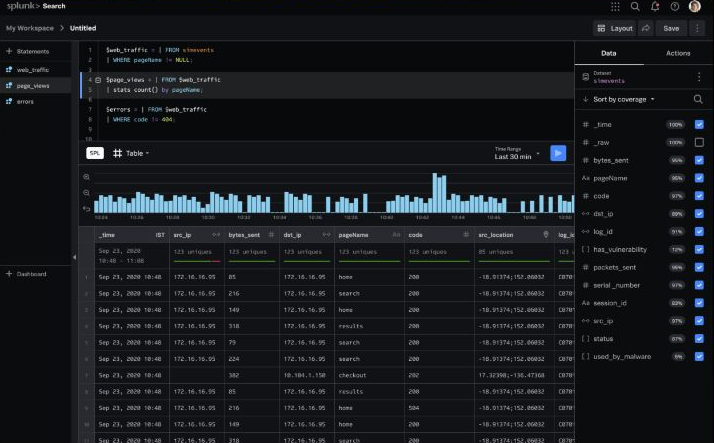
Task: Open the Sort by coverage dropdown
Action: coord(624,99)
